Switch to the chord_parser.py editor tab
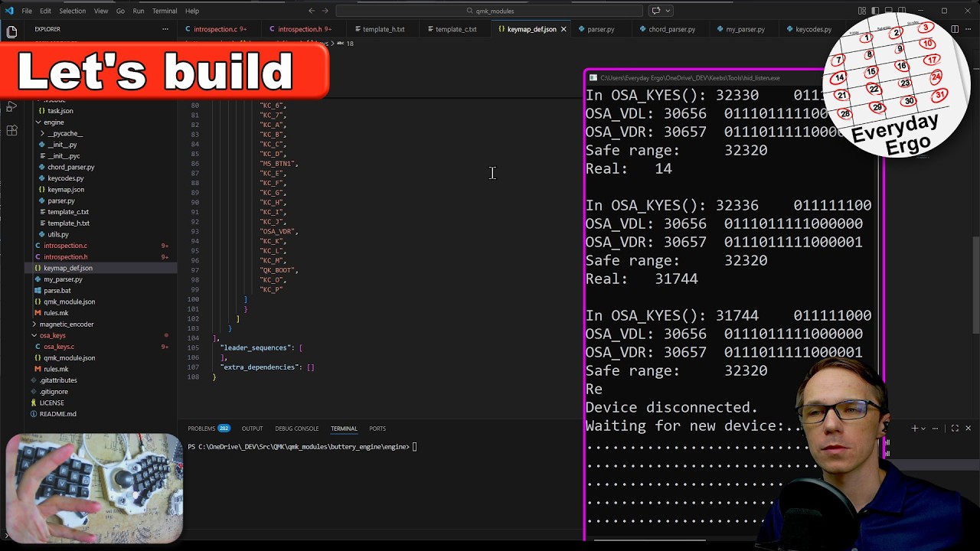This screenshot has width=980, height=551. (x=671, y=29)
